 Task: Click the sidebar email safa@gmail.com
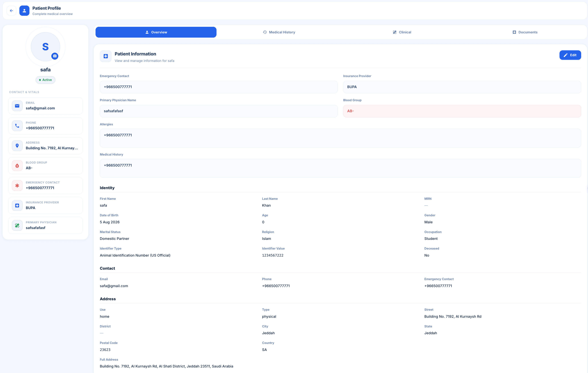(40, 108)
